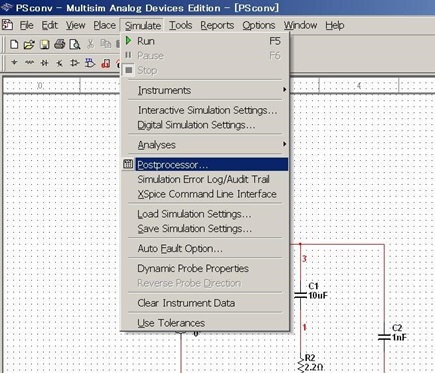This screenshot has height=373, width=435.
Task: Click net label 1 near C1
Action: coord(304,328)
